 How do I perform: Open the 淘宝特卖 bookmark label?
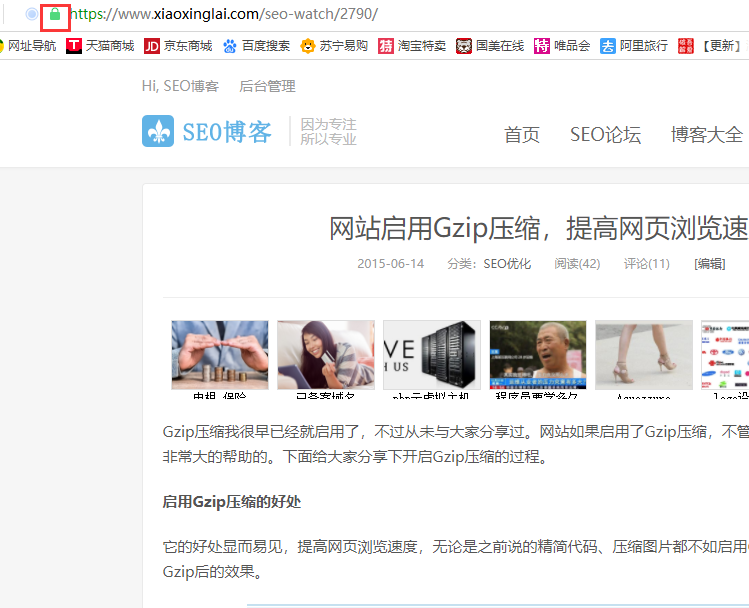tap(422, 46)
